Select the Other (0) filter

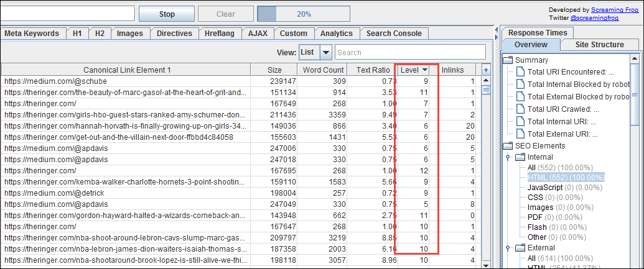(556, 237)
